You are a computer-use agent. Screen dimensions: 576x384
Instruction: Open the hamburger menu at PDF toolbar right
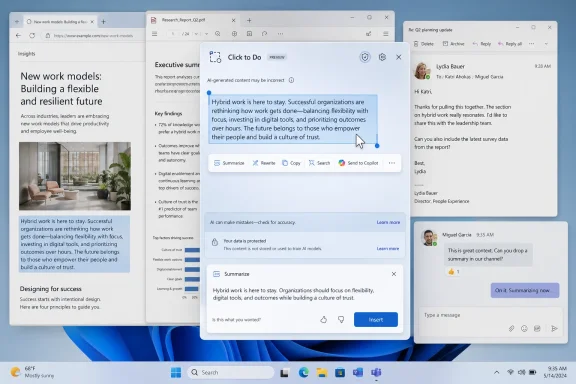point(386,34)
